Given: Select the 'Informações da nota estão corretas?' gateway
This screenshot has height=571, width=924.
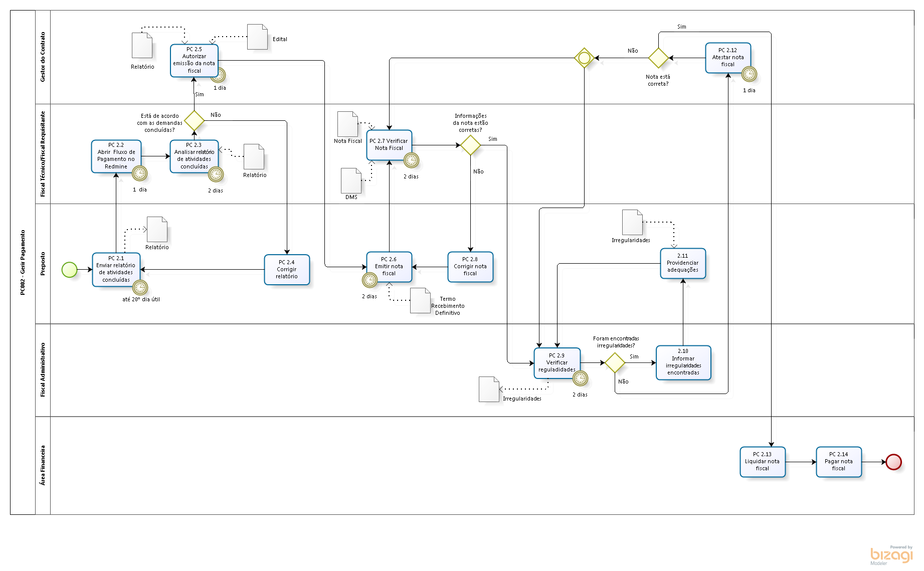Looking at the screenshot, I should click(x=470, y=145).
